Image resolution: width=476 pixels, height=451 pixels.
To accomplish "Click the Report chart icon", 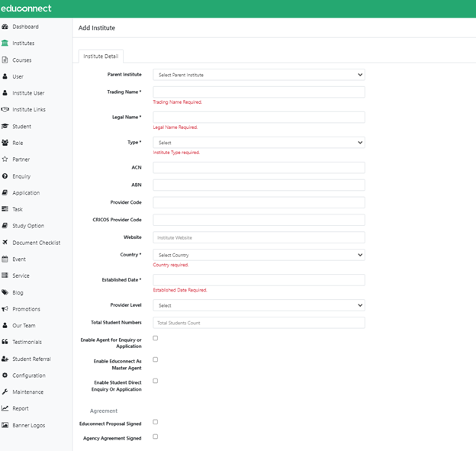I will pyautogui.click(x=5, y=408).
